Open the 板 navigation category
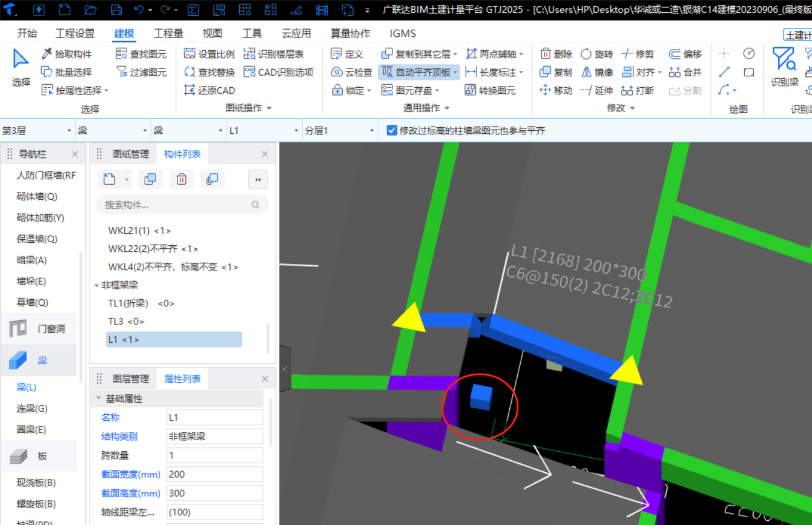The width and height of the screenshot is (812, 525). (x=39, y=456)
